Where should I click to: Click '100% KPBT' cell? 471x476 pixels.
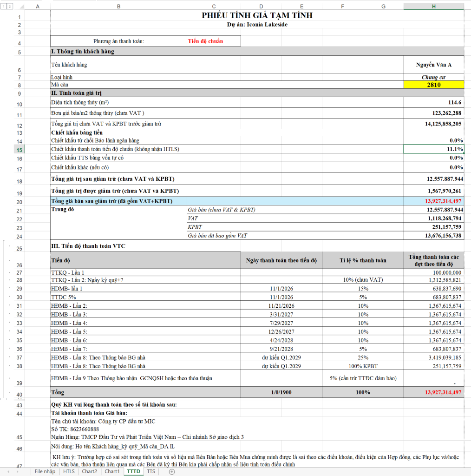(363, 366)
